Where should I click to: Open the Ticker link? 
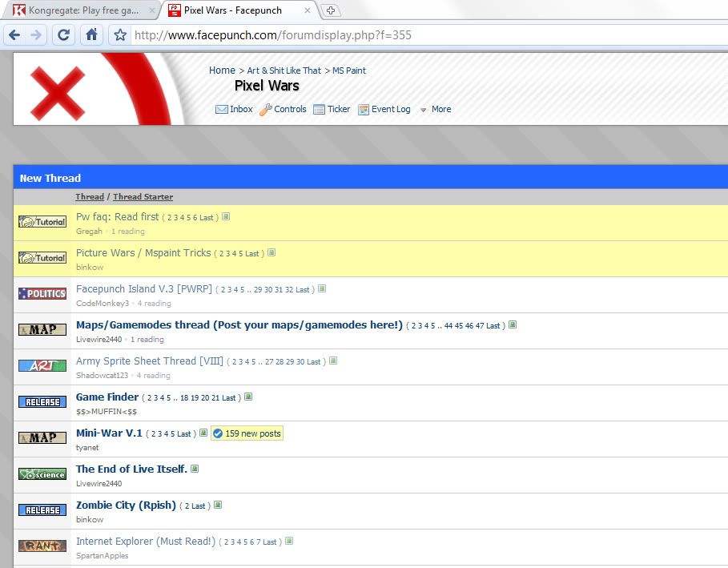click(339, 109)
